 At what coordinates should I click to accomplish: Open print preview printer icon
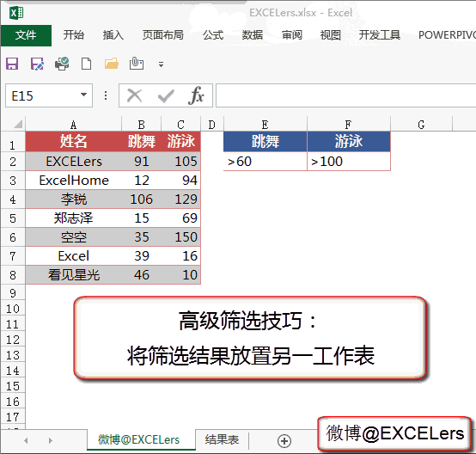62,64
